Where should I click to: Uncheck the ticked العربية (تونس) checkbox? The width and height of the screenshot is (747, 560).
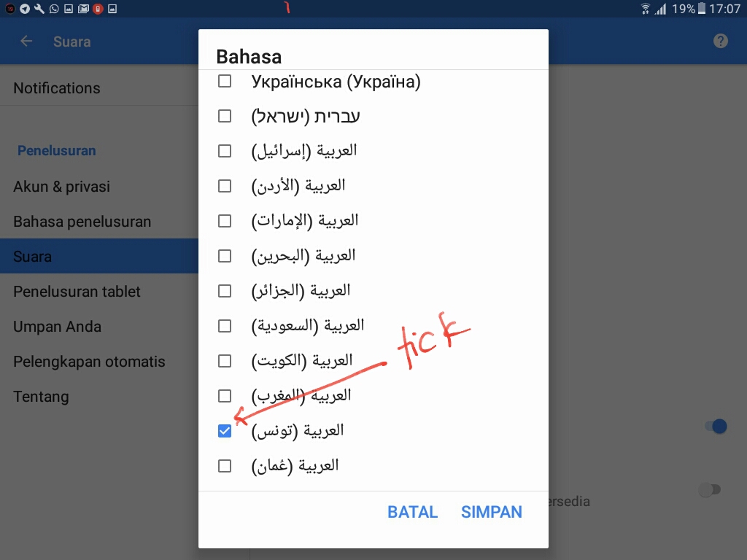pos(225,431)
